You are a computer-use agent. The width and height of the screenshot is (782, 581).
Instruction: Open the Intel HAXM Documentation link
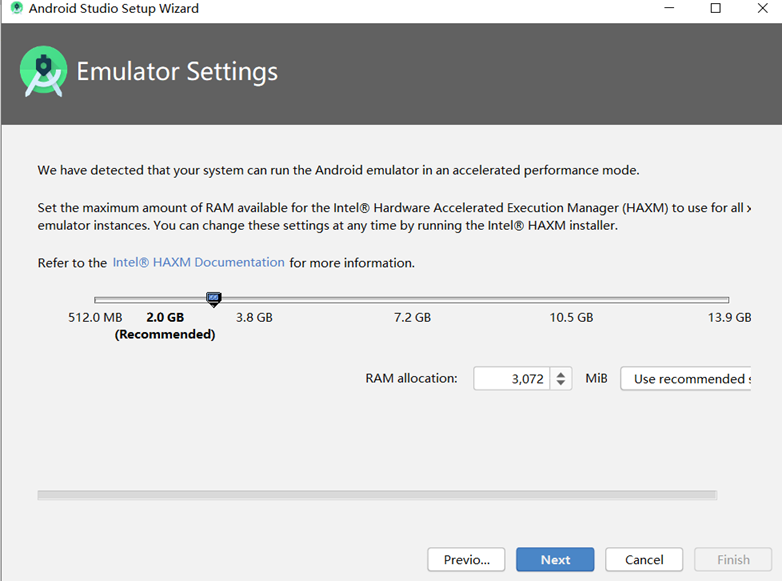[198, 262]
